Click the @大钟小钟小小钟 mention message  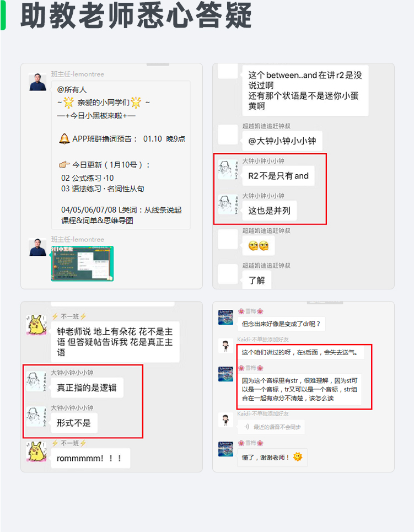click(x=282, y=141)
